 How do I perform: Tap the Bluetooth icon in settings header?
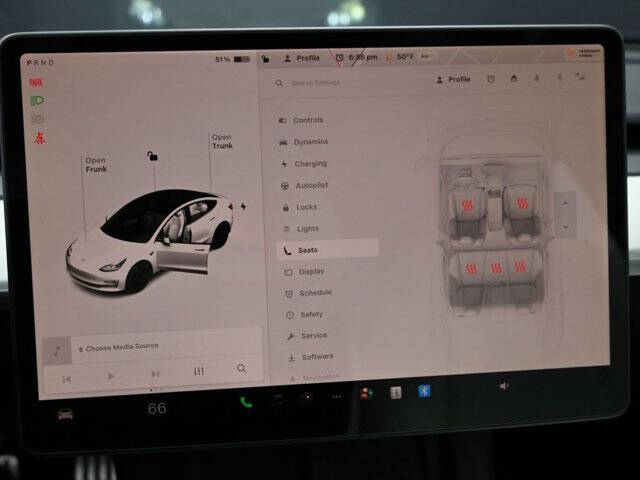559,78
